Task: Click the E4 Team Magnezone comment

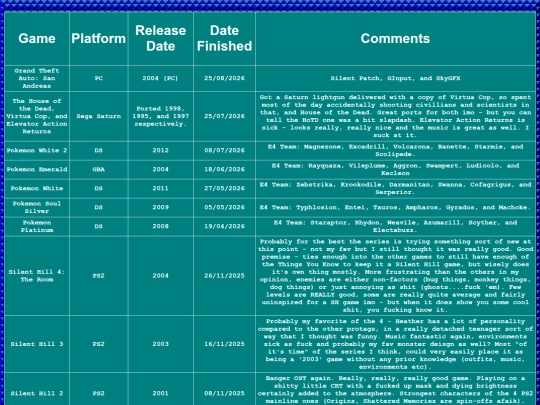Action: pos(395,150)
